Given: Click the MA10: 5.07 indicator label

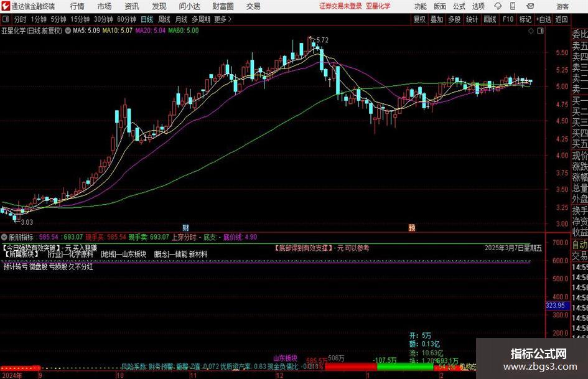Looking at the screenshot, I should pos(118,30).
